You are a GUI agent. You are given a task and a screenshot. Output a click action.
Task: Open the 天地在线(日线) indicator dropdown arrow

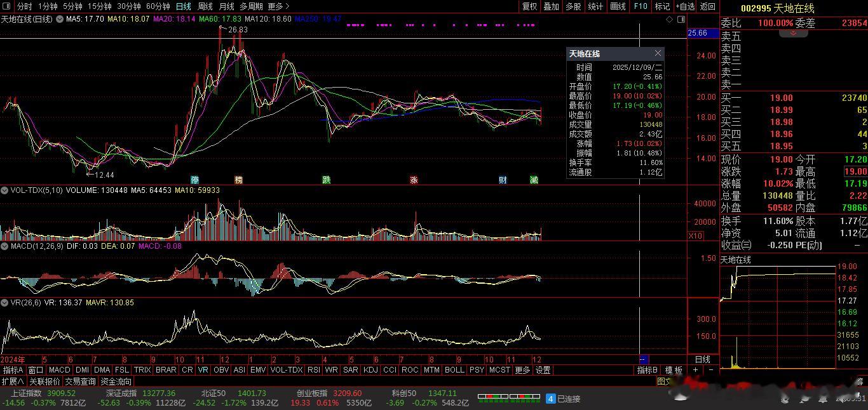pos(59,20)
